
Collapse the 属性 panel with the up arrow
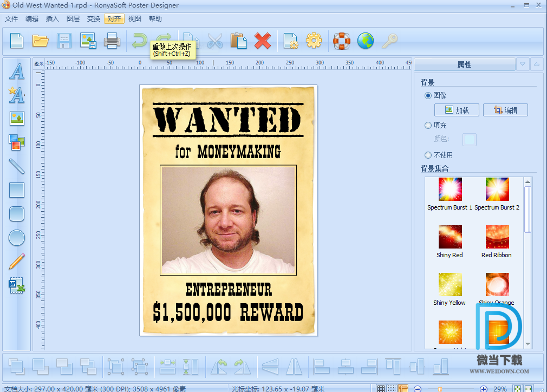click(x=537, y=64)
